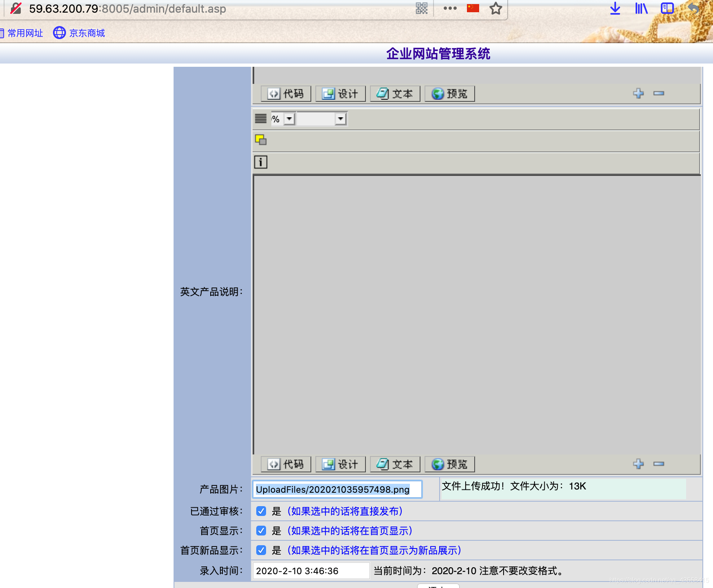Click the 文件上传成功 status message
This screenshot has height=588, width=713.
514,486
